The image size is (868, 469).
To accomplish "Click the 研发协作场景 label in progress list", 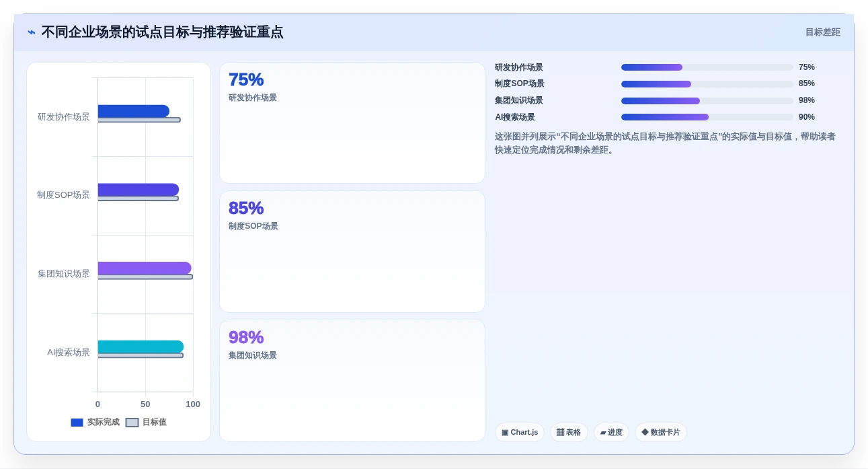I will click(519, 67).
